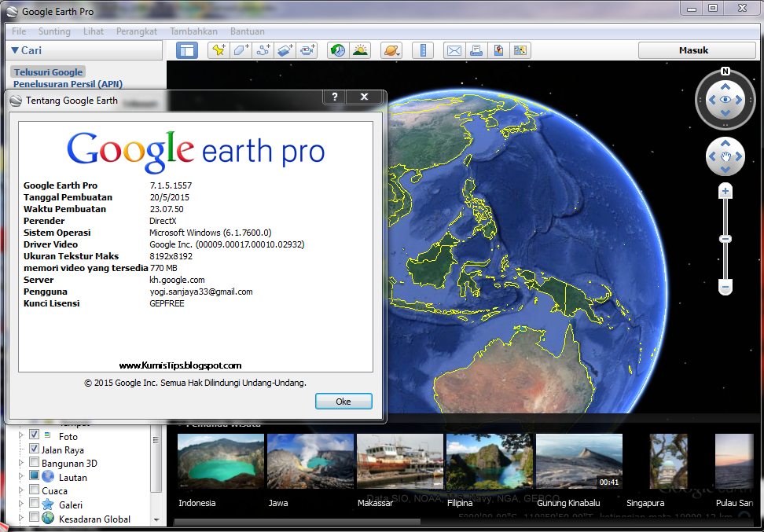The image size is (764, 532).
Task: Enable the Cuaca layer
Action: coord(33,489)
